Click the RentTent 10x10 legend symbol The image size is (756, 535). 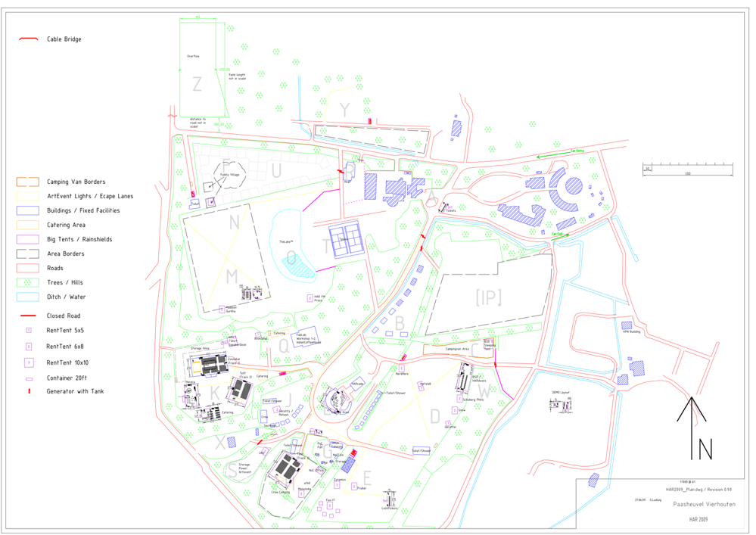pos(29,362)
